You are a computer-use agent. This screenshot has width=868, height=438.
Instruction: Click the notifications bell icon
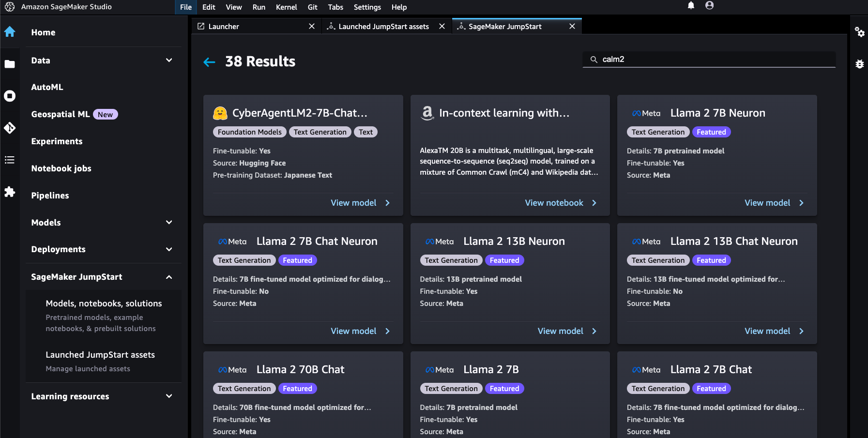point(691,6)
